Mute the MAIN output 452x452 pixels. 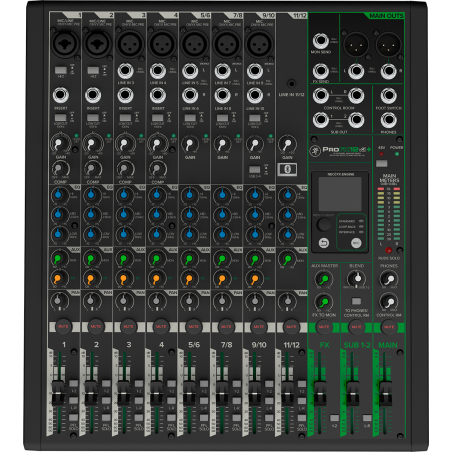click(388, 327)
